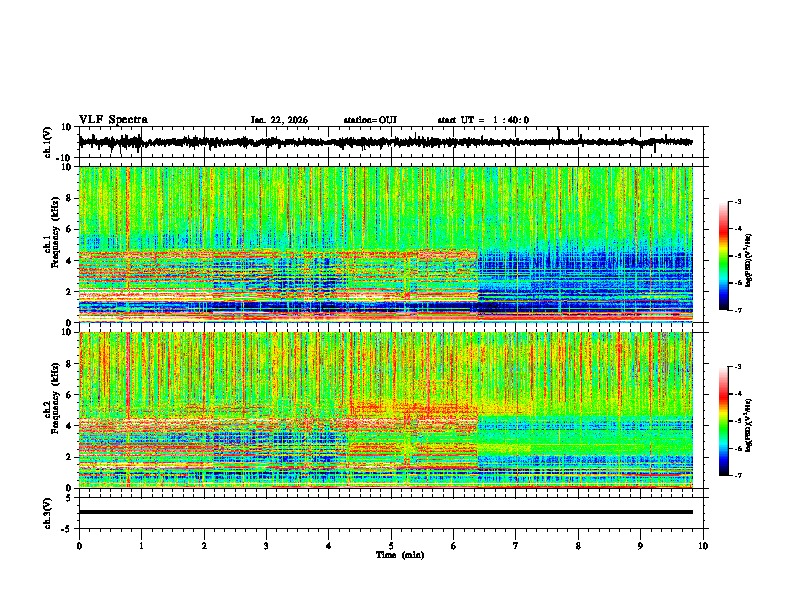Screen dimensions: 792x612
Task: Click time axis tick label "5"
Action: pyautogui.click(x=391, y=546)
